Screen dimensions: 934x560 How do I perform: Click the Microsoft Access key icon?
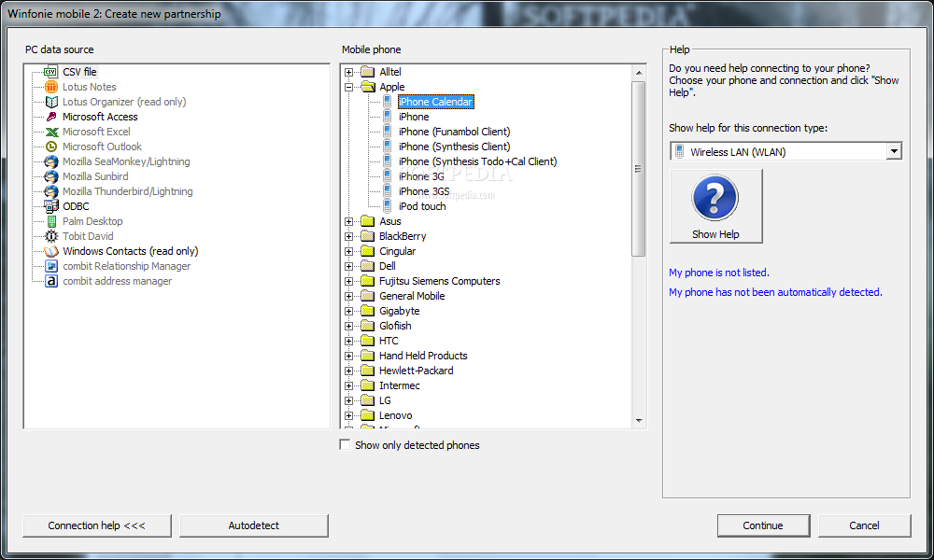tap(51, 117)
